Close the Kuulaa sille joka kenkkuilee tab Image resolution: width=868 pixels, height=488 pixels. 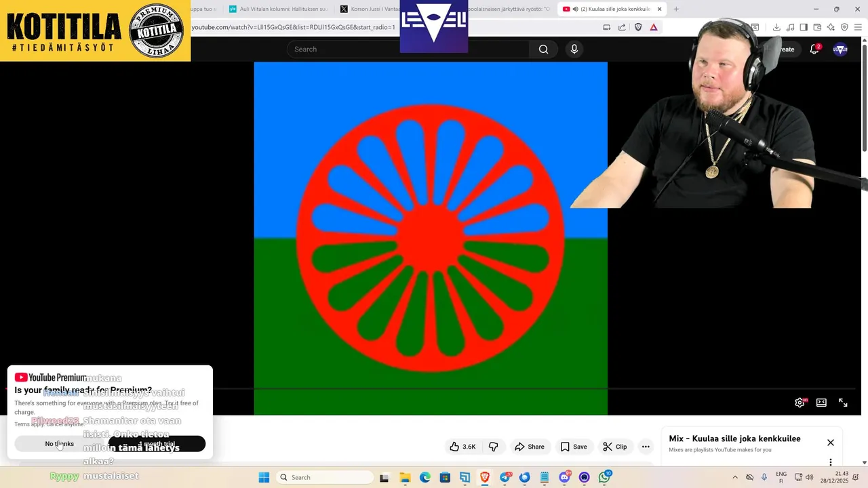click(x=659, y=9)
